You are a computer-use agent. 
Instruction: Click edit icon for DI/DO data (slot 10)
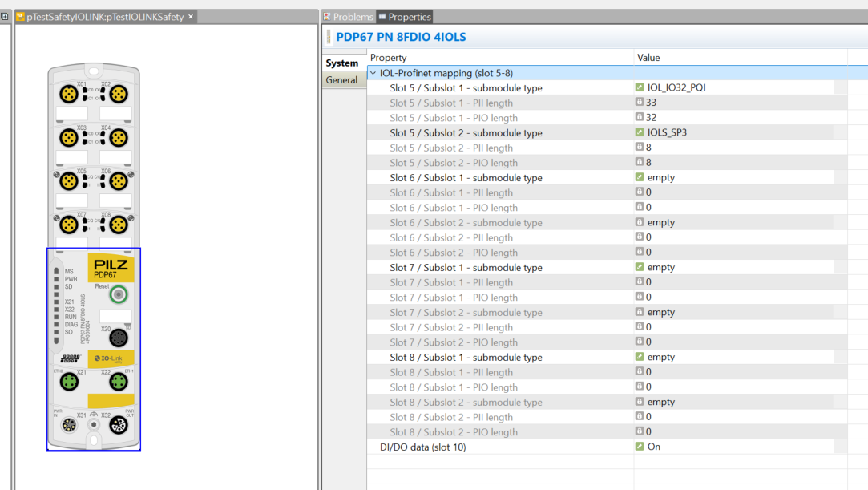[x=640, y=446]
